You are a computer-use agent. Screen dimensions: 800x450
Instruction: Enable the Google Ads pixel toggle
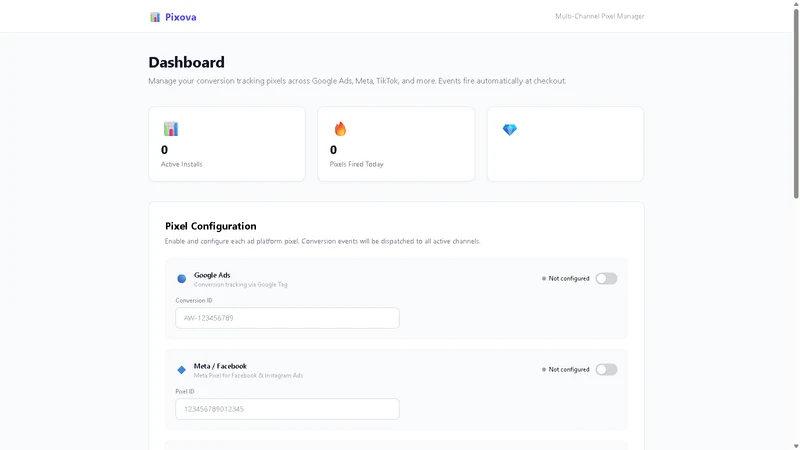click(606, 279)
